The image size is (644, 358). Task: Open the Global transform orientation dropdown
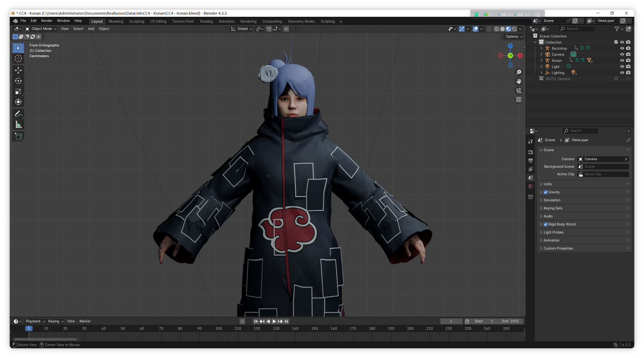point(242,29)
